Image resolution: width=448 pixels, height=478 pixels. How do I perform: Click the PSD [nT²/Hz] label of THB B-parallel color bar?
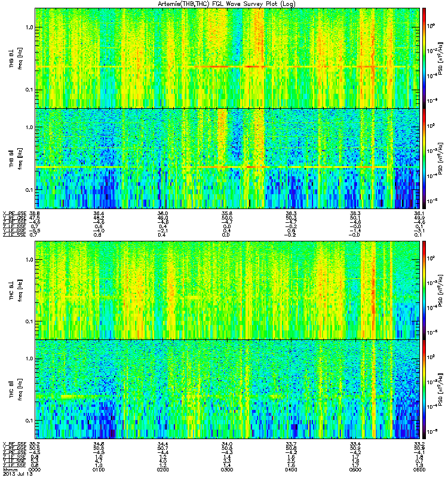tap(440, 158)
